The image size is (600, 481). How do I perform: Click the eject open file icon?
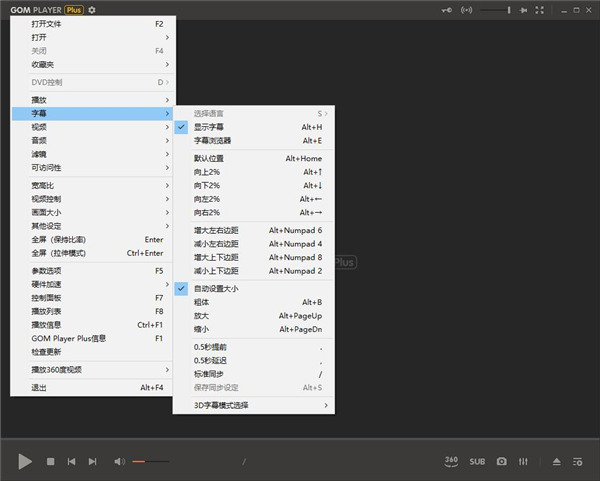pyautogui.click(x=557, y=462)
